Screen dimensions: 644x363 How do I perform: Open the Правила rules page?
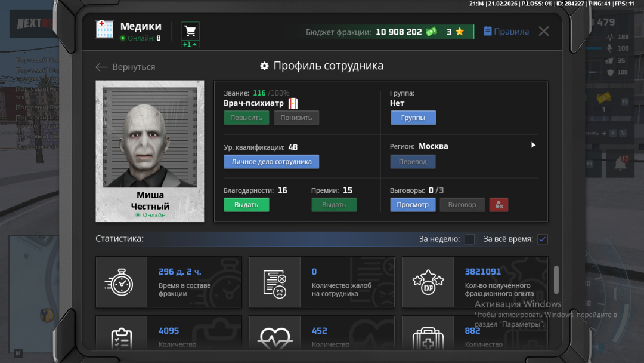click(506, 32)
